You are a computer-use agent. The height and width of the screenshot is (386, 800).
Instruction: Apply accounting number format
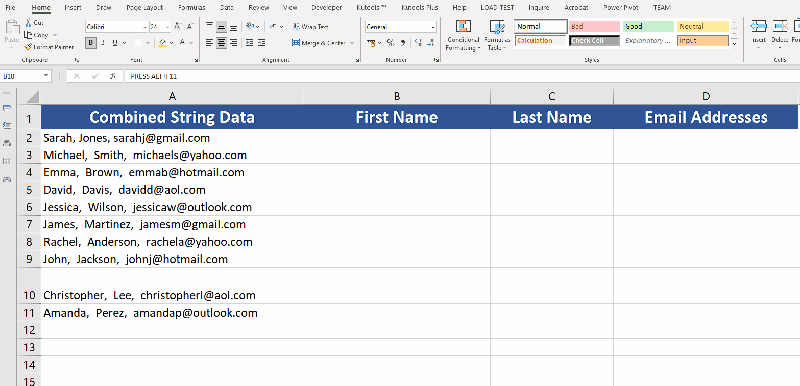coord(371,43)
